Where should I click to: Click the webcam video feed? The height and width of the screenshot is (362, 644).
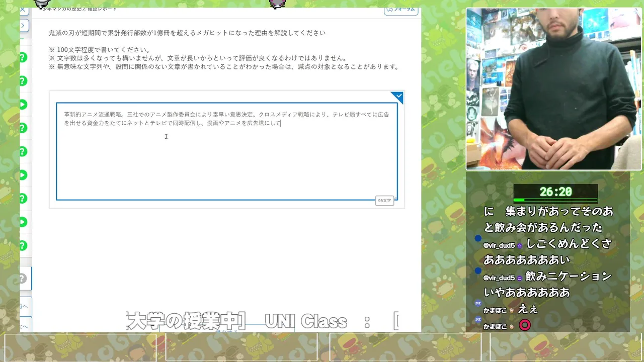click(553, 89)
